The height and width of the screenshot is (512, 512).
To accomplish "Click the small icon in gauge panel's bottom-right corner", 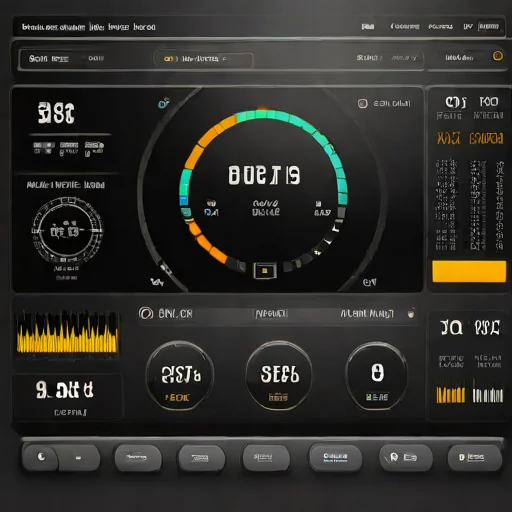I will click(369, 282).
